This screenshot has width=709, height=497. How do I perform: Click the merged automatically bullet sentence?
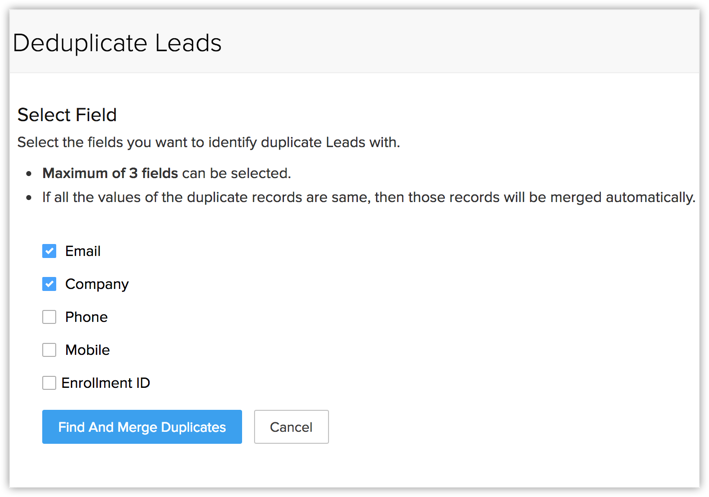(369, 198)
